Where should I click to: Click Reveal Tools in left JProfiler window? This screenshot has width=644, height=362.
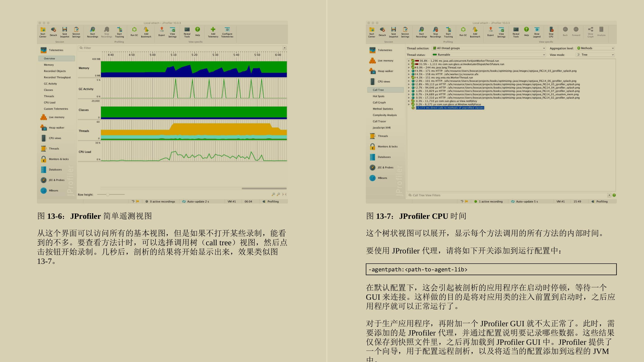[187, 32]
